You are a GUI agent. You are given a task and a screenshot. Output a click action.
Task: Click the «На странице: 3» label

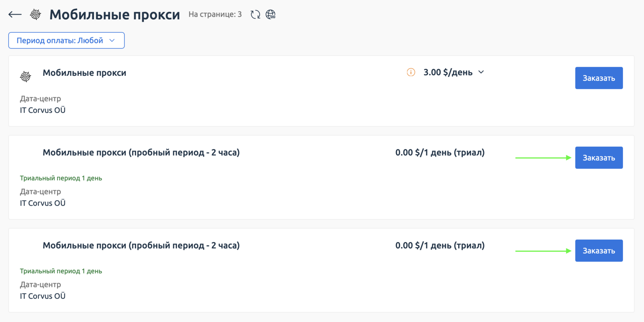tap(215, 14)
